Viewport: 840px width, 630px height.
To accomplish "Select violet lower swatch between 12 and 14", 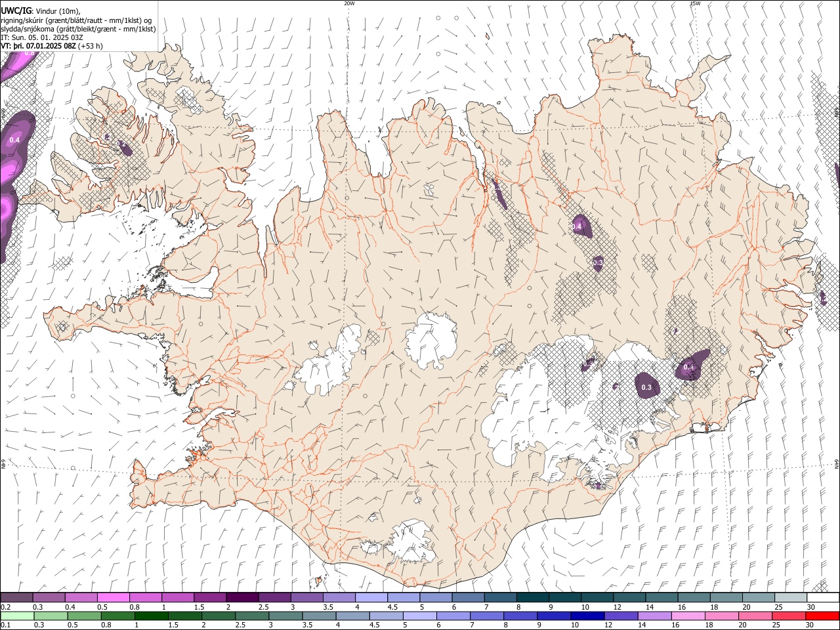I will tap(620, 616).
